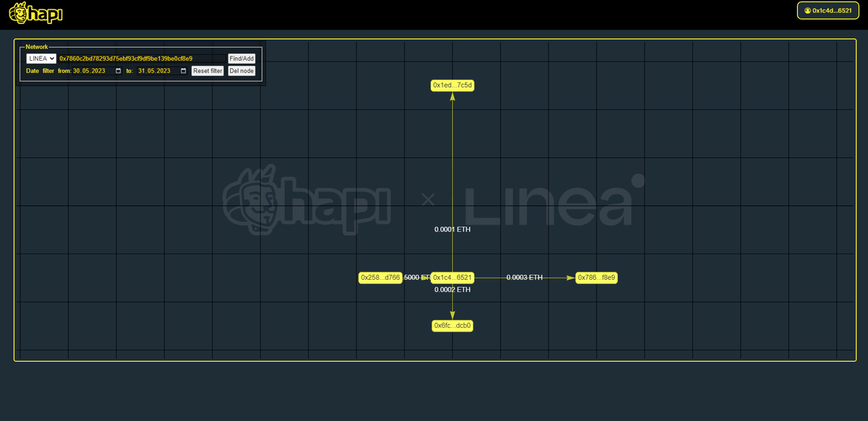Select graph node 0x786...f8e9
The width and height of the screenshot is (868, 421).
point(597,278)
